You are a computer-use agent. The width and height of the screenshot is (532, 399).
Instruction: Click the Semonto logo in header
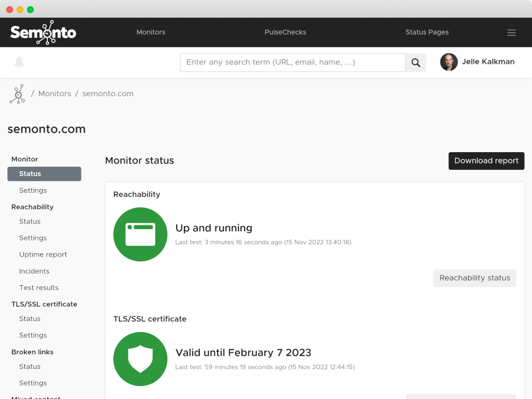43,32
